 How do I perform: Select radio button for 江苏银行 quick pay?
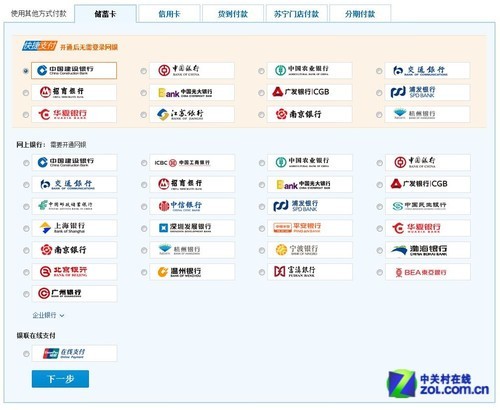(x=144, y=115)
